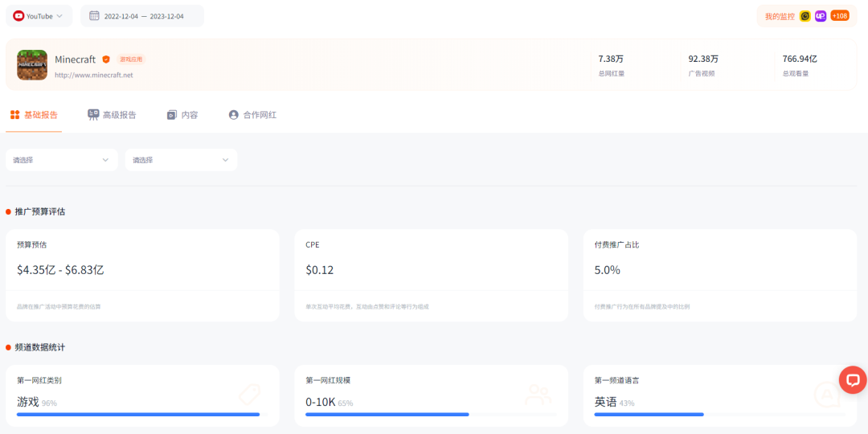Click the 高级报告 presentation board icon
Viewport: 868px width, 434px height.
point(93,115)
